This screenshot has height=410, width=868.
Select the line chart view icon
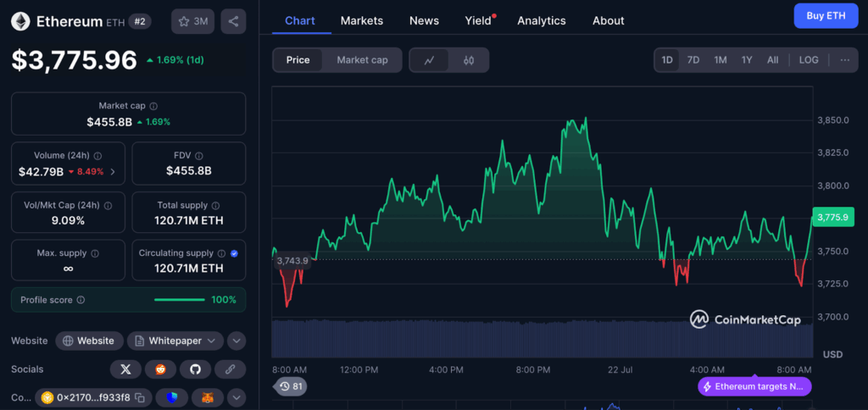430,60
